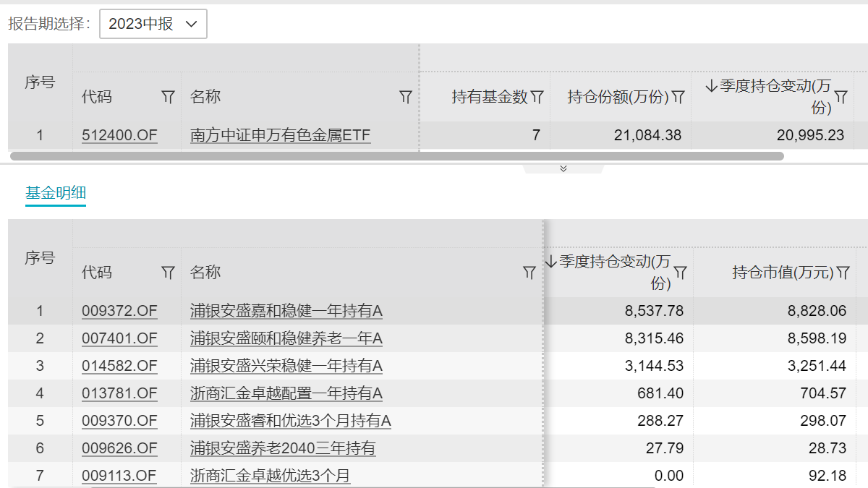This screenshot has height=488, width=868.
Task: Select the 704.57 market value cell
Action: click(775, 393)
